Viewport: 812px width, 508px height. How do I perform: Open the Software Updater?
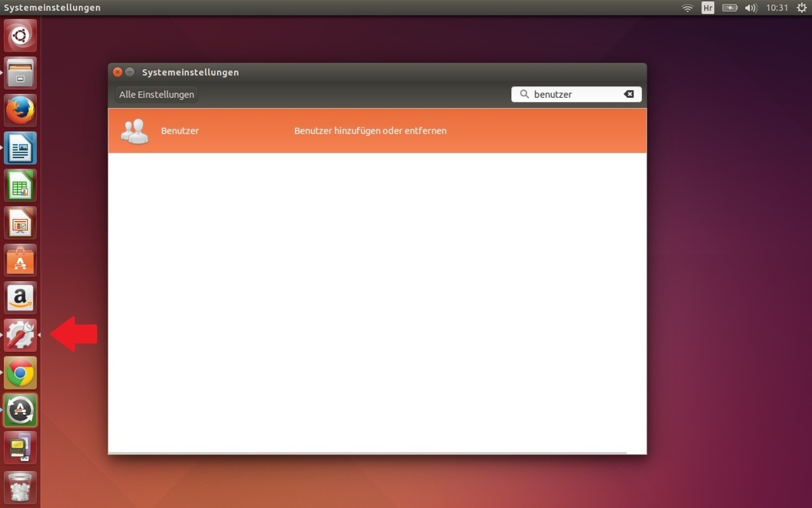(20, 411)
